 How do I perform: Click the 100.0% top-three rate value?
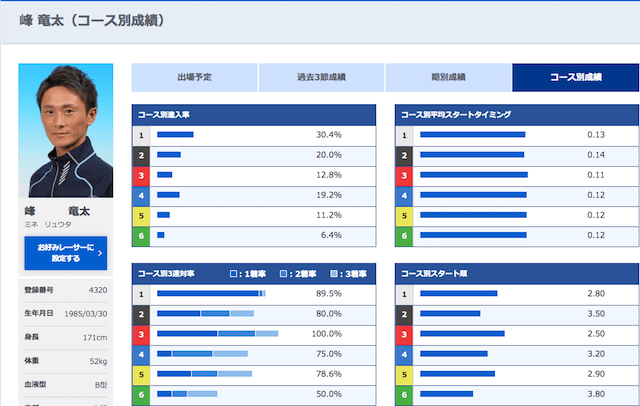point(327,334)
